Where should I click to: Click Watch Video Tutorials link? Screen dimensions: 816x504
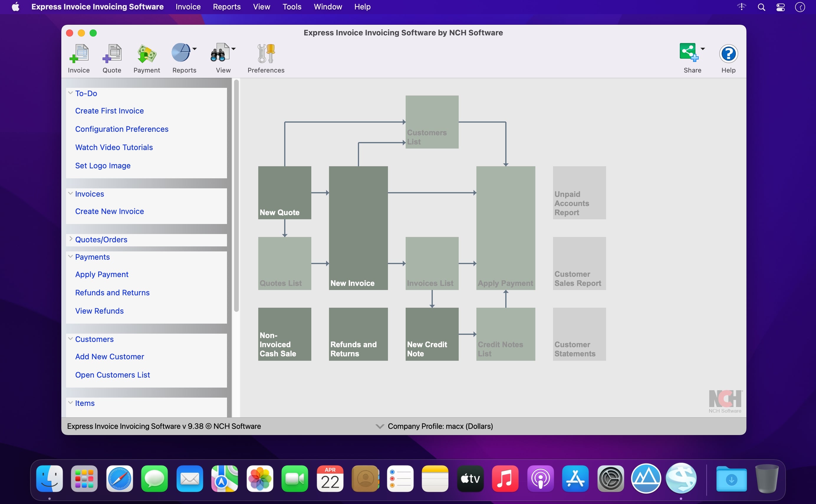[x=114, y=147]
